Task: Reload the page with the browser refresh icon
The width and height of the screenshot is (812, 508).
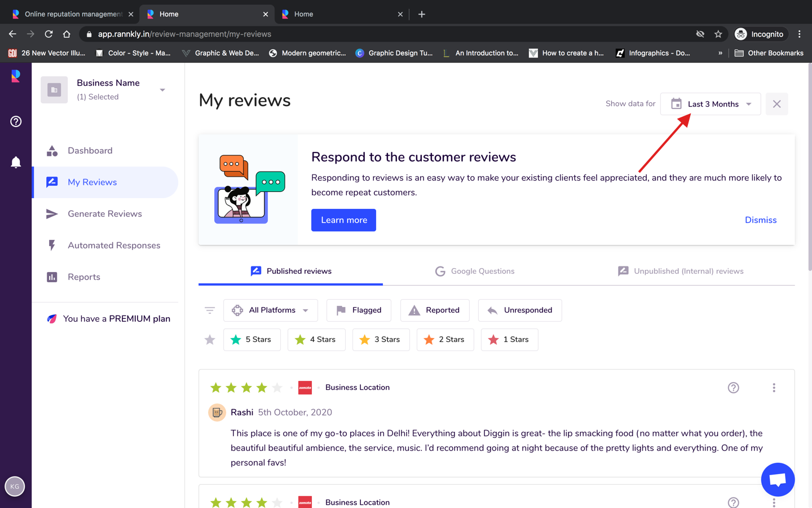Action: [48, 34]
